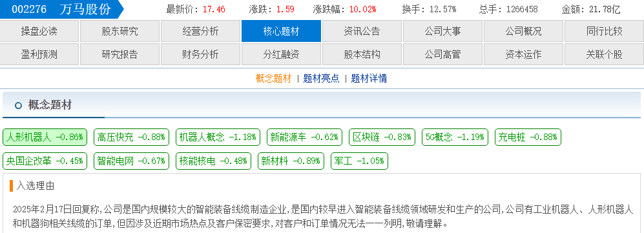The image size is (644, 233).
Task: Go to the 资本运作 tab
Action: tap(523, 54)
